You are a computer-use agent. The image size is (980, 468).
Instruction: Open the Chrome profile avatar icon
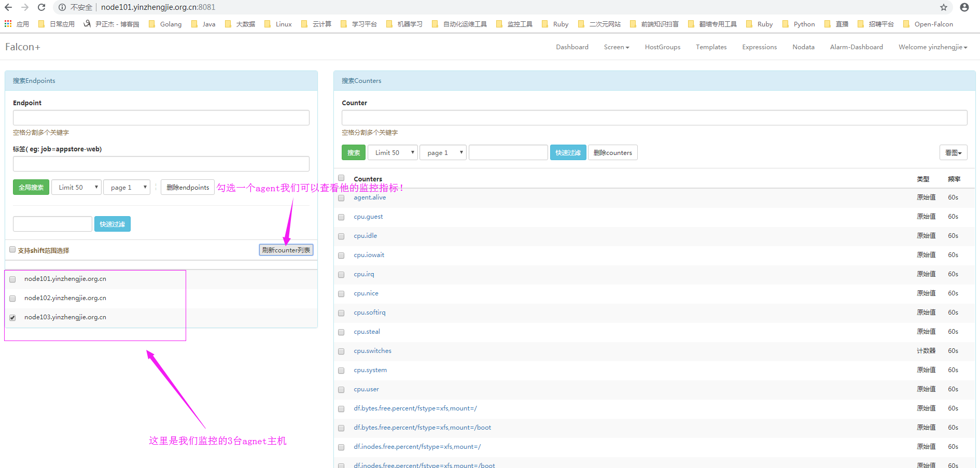click(x=964, y=7)
